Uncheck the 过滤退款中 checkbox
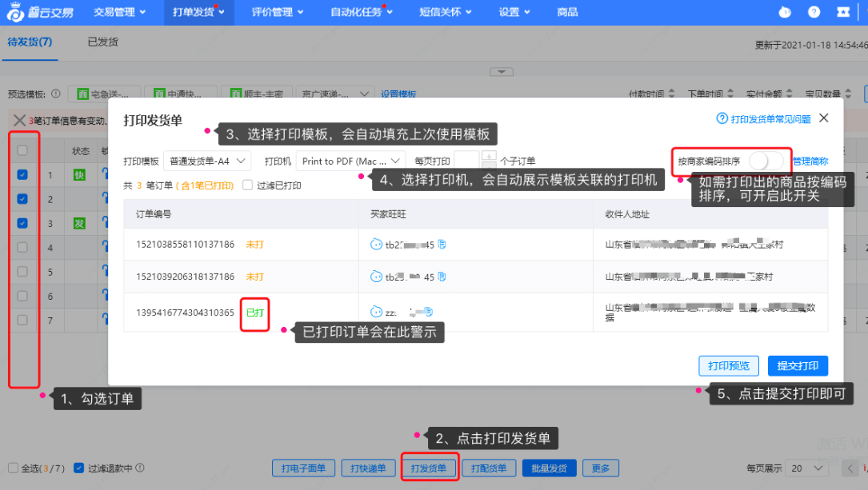The width and height of the screenshot is (868, 490). click(78, 468)
